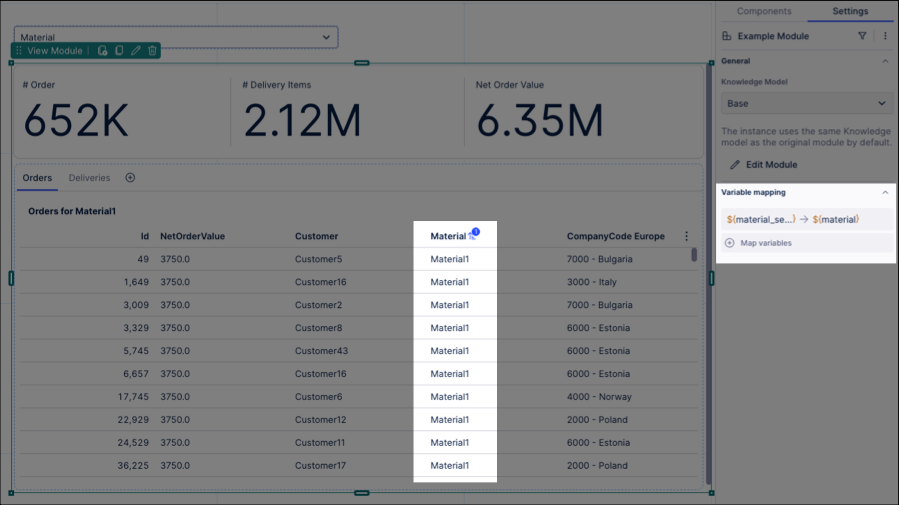The image size is (899, 505).
Task: Collapse the General section
Action: [x=885, y=61]
